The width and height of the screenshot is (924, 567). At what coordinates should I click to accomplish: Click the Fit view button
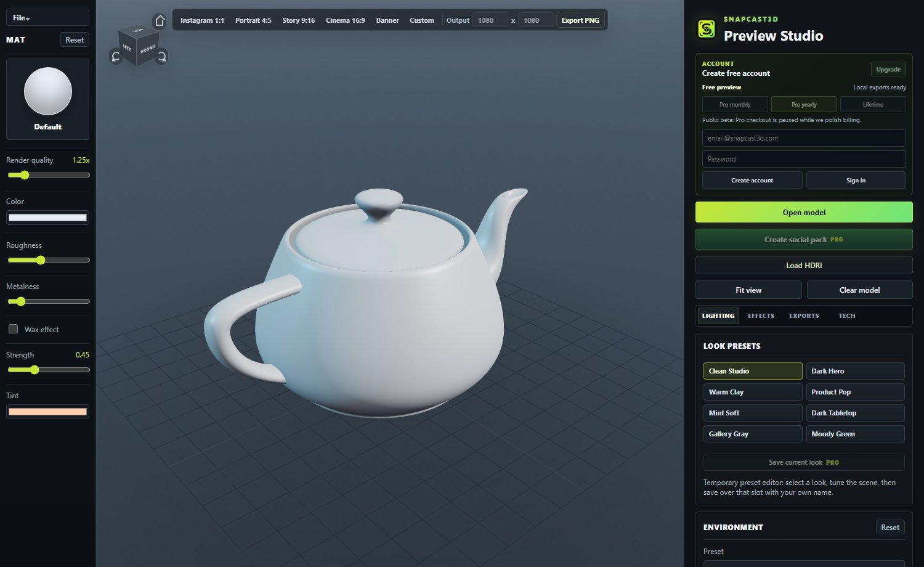click(x=748, y=290)
